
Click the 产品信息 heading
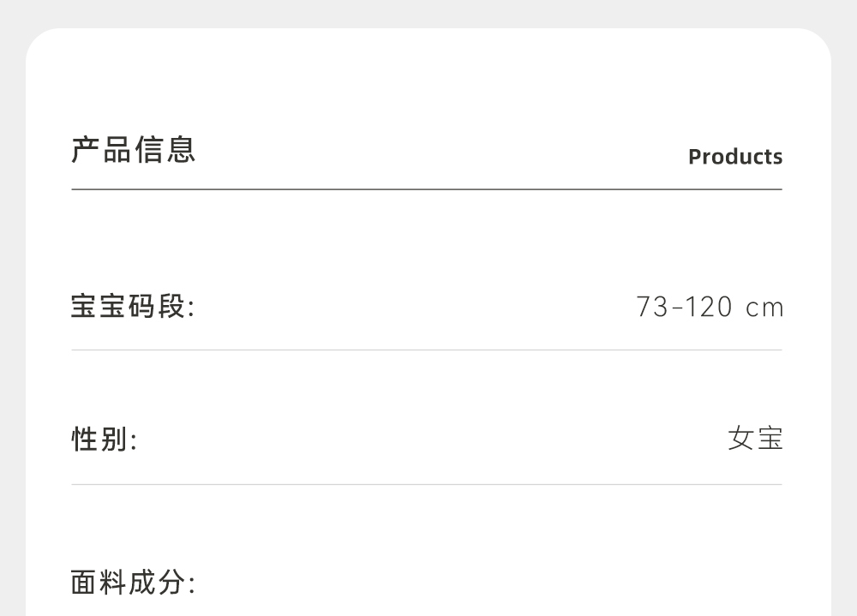pyautogui.click(x=134, y=150)
